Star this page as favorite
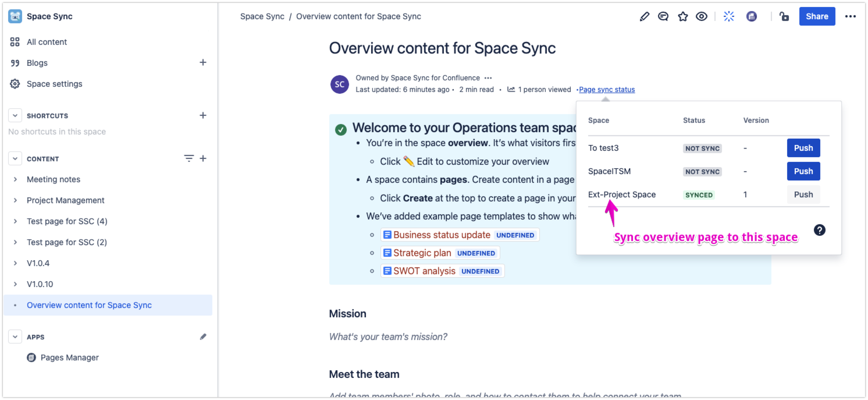 pos(683,17)
